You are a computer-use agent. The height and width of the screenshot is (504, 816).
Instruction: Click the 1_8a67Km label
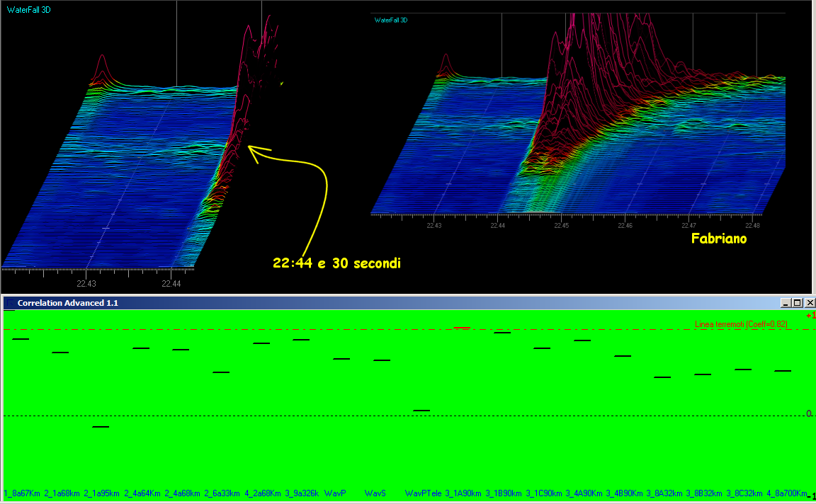(x=21, y=493)
